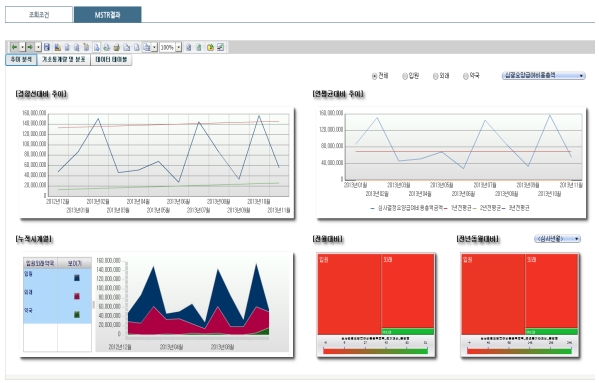This screenshot has height=383, width=599.
Task: Click the grid layout toolbar icon
Action: (x=146, y=47)
